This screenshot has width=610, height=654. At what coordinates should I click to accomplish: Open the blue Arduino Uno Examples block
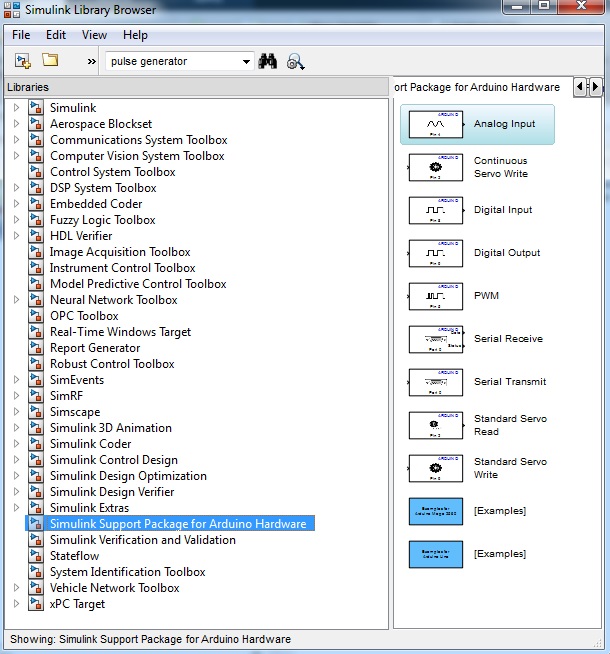click(436, 555)
